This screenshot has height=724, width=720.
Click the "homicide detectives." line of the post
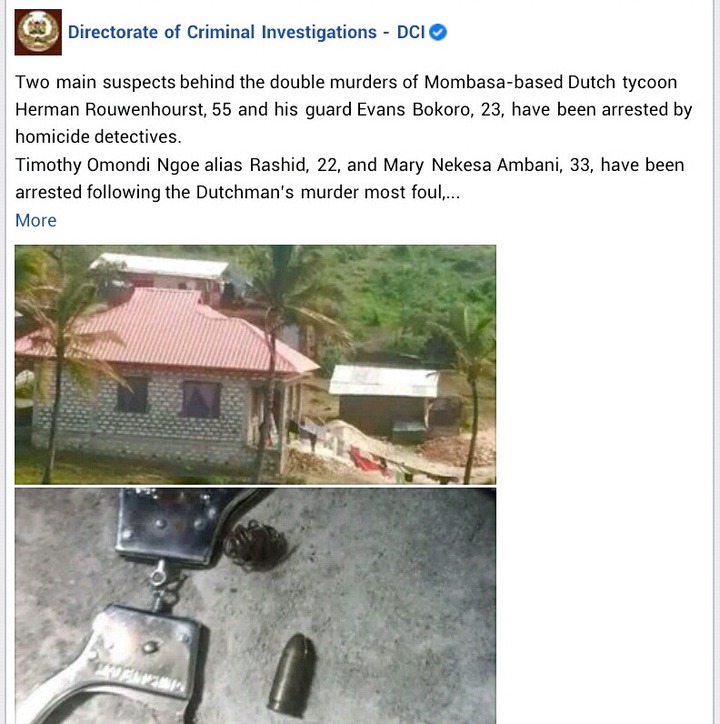click(98, 137)
